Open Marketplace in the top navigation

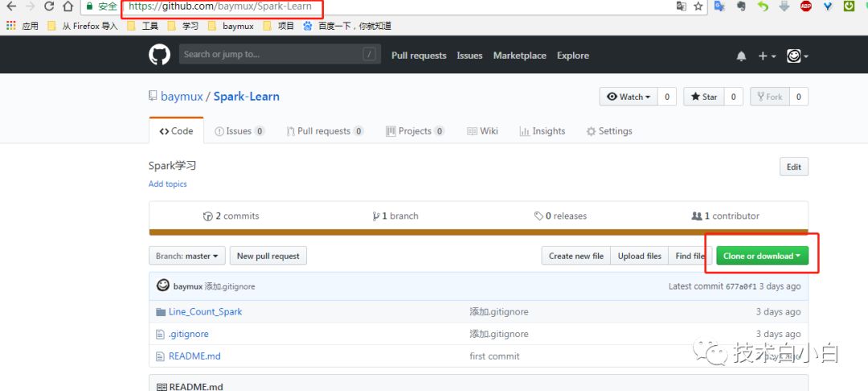(519, 56)
